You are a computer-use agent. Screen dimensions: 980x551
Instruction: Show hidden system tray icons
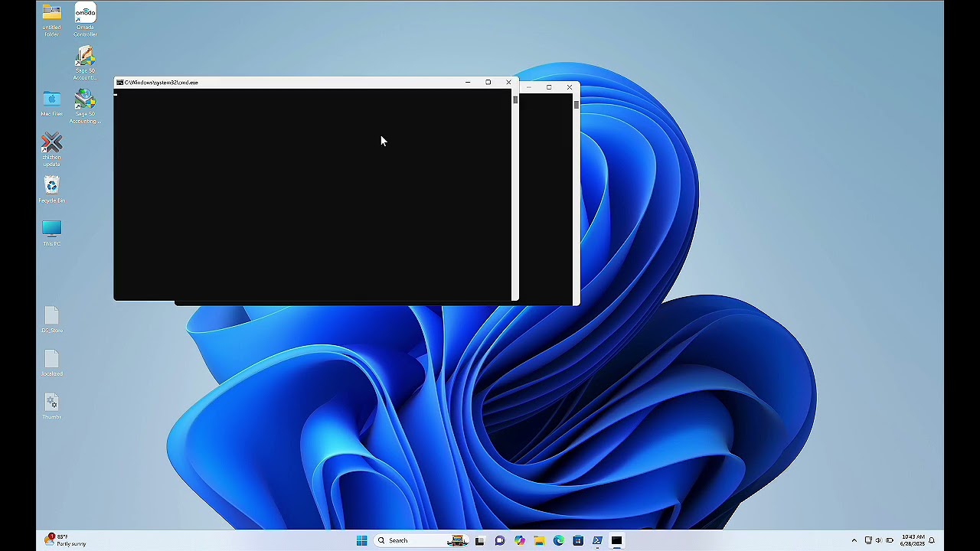[x=854, y=540]
